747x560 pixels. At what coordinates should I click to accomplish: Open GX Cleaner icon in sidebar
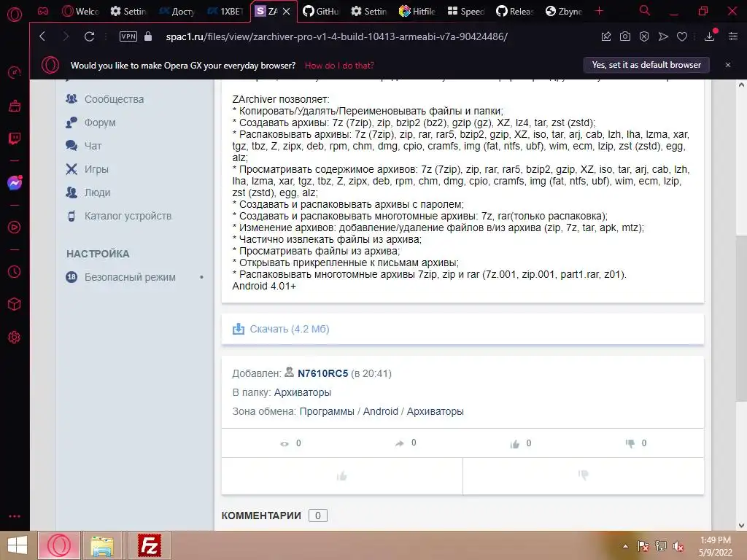15,106
